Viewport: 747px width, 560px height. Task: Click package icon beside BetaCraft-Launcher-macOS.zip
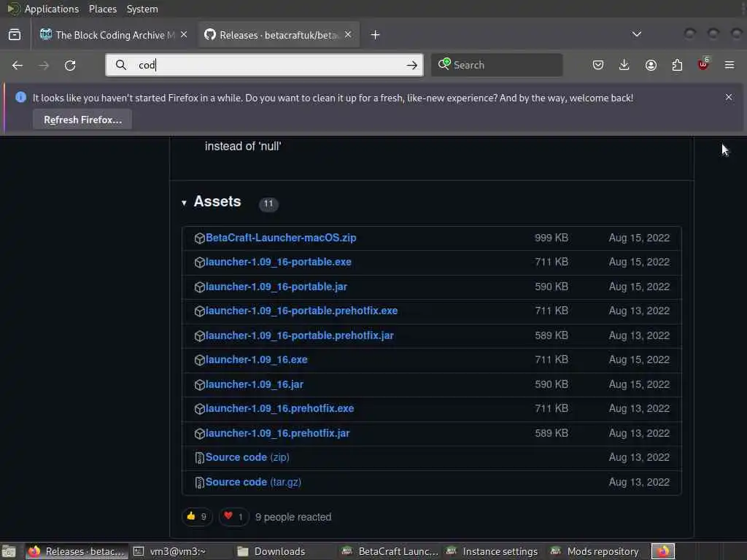pyautogui.click(x=200, y=238)
